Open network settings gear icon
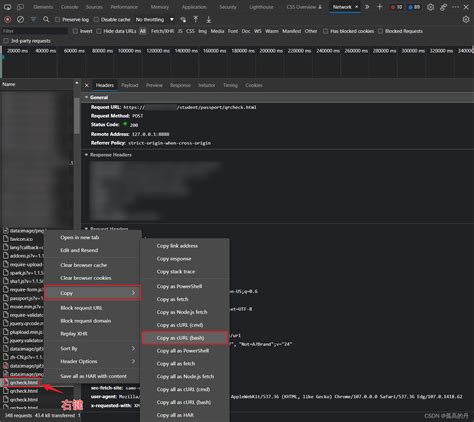The height and width of the screenshot is (422, 474). pos(466,20)
